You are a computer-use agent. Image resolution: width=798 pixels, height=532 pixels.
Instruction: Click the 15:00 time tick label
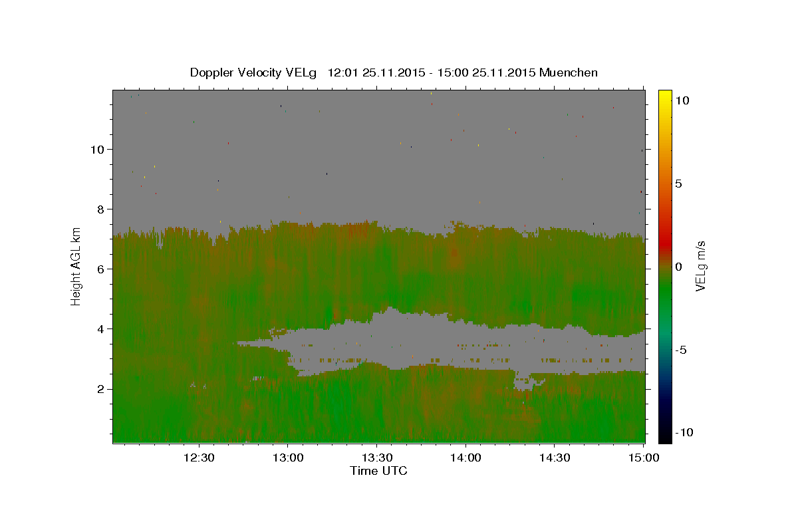[643, 458]
